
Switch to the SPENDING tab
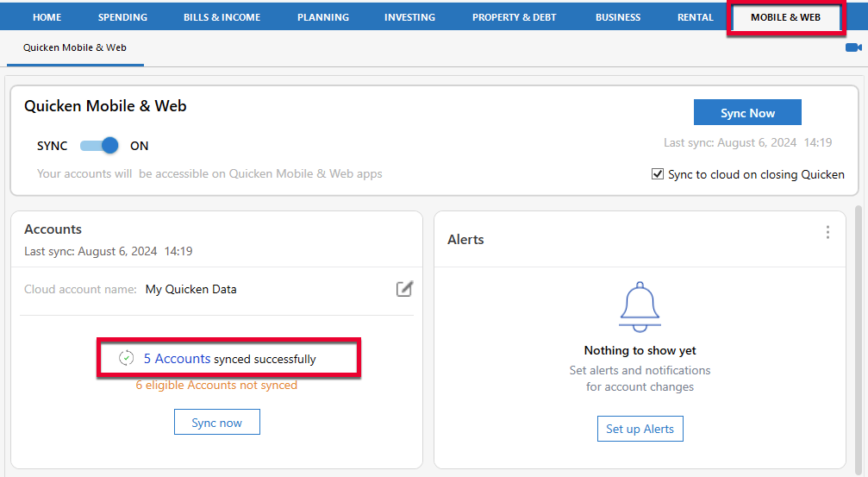(x=123, y=17)
